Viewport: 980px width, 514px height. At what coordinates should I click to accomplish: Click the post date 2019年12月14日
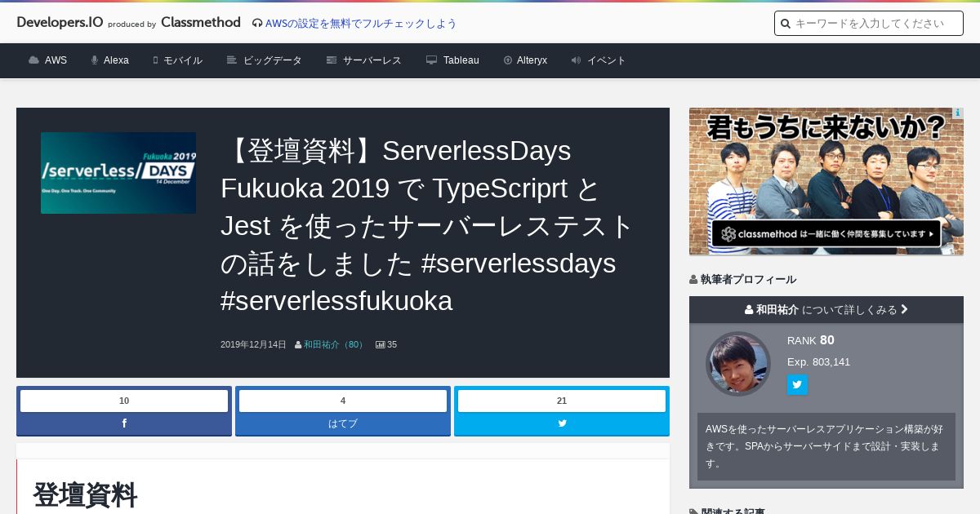[x=253, y=345]
